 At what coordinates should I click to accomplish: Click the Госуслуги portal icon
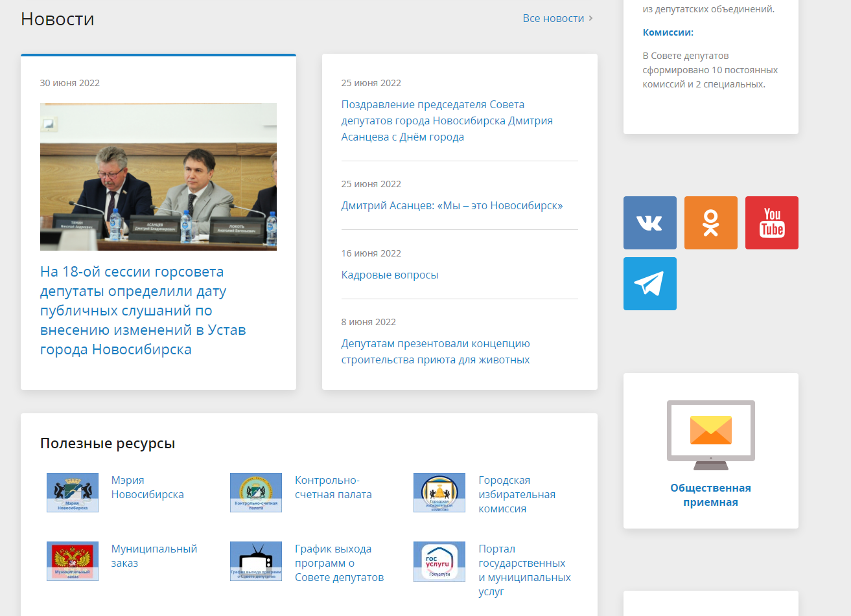439,561
